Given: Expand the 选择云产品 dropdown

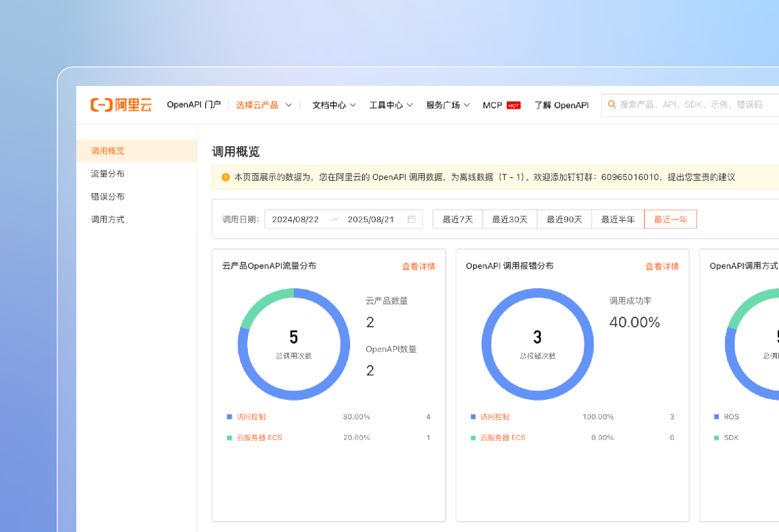Looking at the screenshot, I should (x=264, y=105).
